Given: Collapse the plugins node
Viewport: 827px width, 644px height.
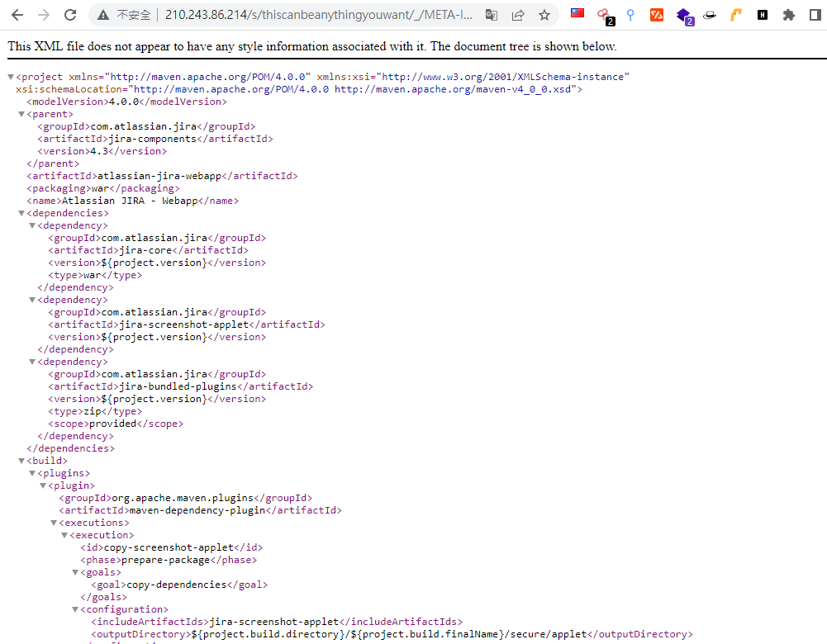Looking at the screenshot, I should point(32,473).
